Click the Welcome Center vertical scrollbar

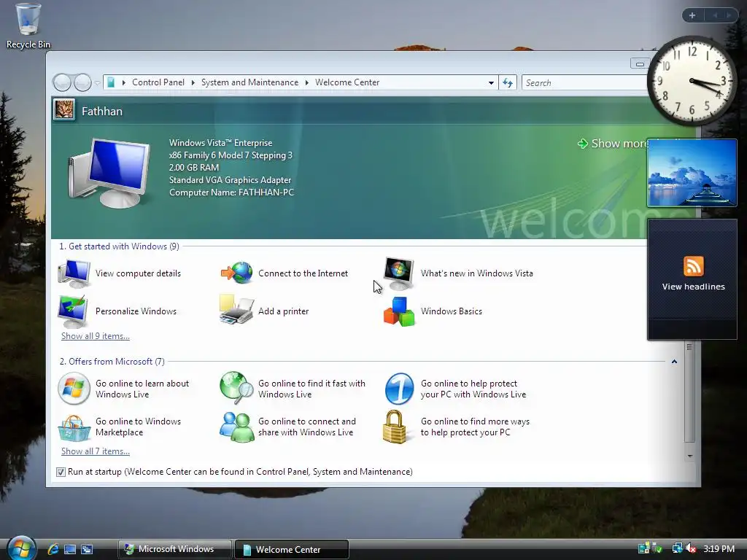pos(689,393)
